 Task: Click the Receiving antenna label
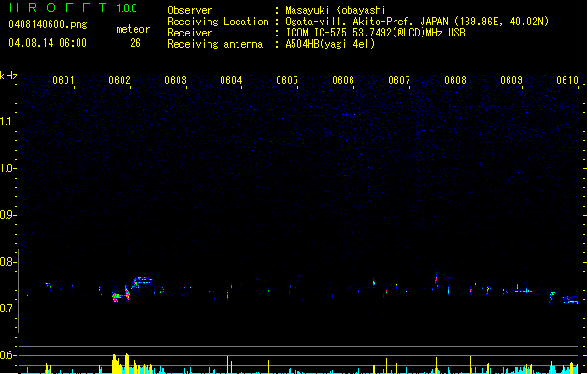point(215,44)
